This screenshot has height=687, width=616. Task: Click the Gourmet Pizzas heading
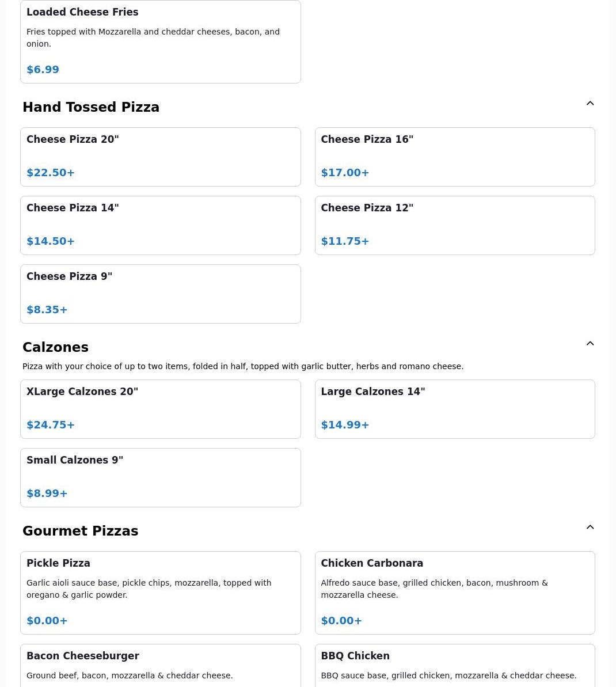(x=80, y=531)
